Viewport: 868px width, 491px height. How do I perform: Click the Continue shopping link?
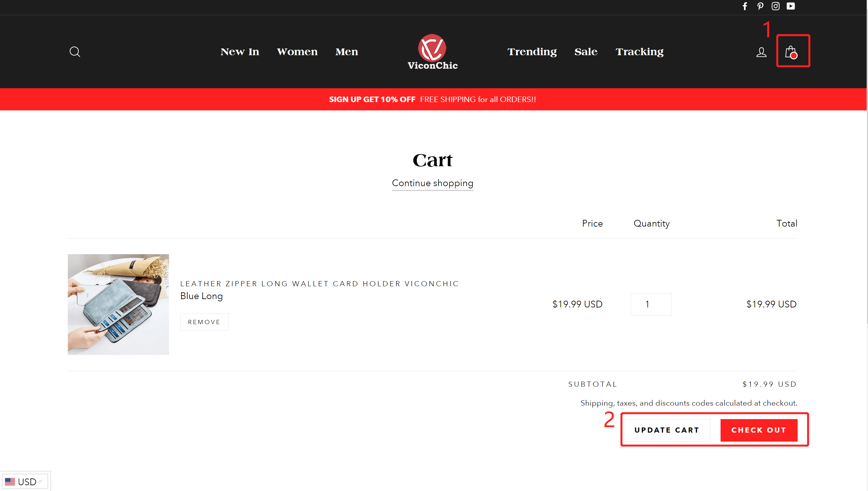pos(432,183)
